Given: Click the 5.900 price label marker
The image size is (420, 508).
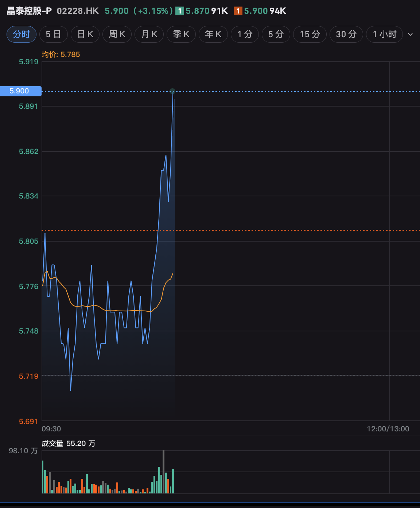Looking at the screenshot, I should tap(20, 91).
